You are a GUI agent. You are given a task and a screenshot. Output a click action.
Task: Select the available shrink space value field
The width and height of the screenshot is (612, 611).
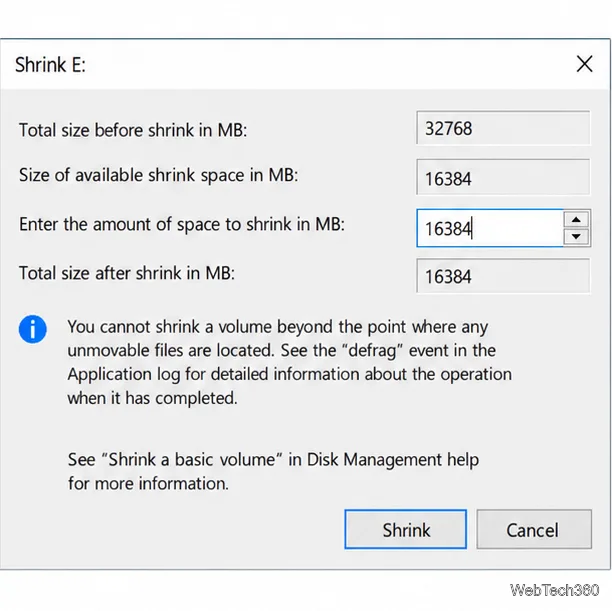tap(503, 177)
